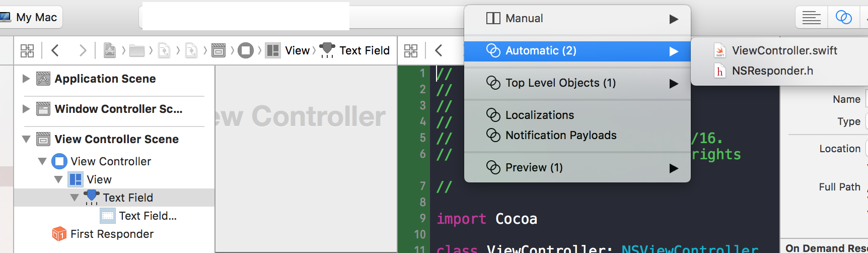Open the related items grid icon
Image resolution: width=868 pixels, height=253 pixels.
coord(27,50)
